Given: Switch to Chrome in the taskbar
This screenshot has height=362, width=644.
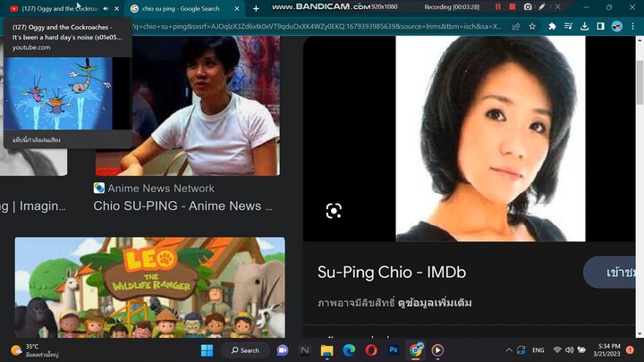Looking at the screenshot, I should point(416,350).
